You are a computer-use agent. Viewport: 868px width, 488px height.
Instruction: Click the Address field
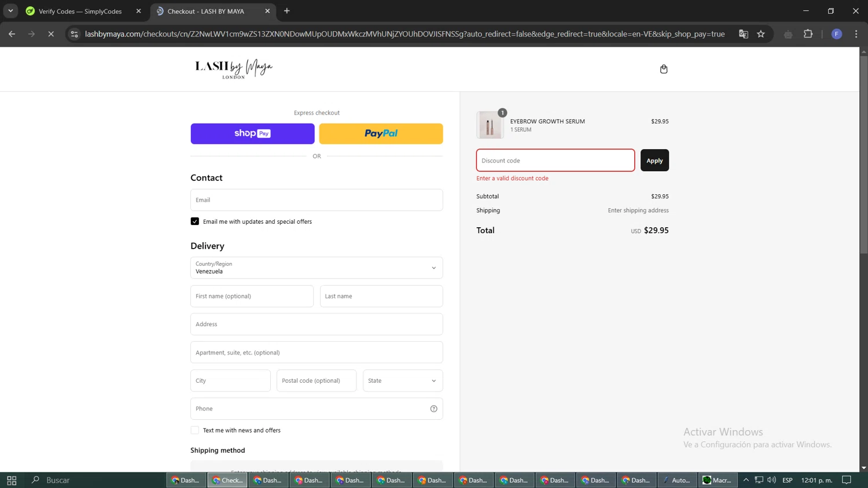317,324
